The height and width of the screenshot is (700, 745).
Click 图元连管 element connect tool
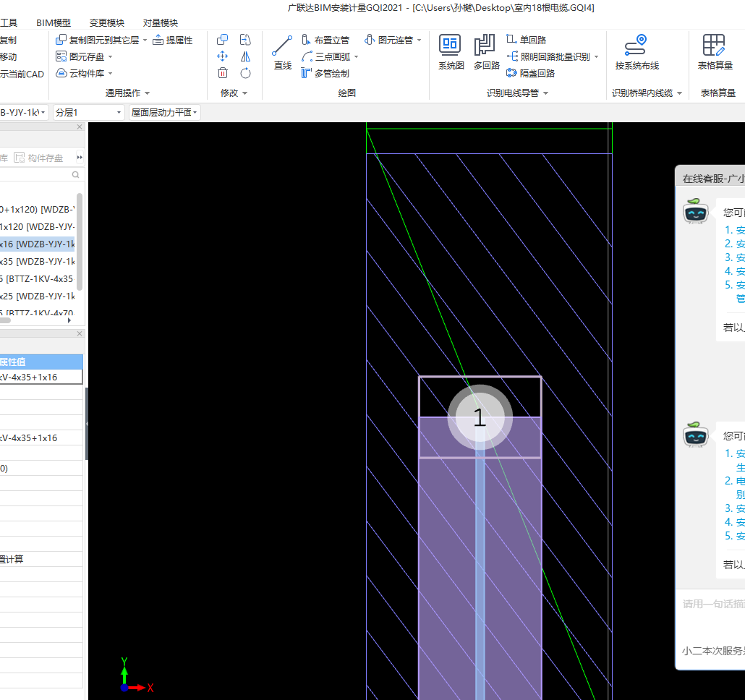(388, 40)
